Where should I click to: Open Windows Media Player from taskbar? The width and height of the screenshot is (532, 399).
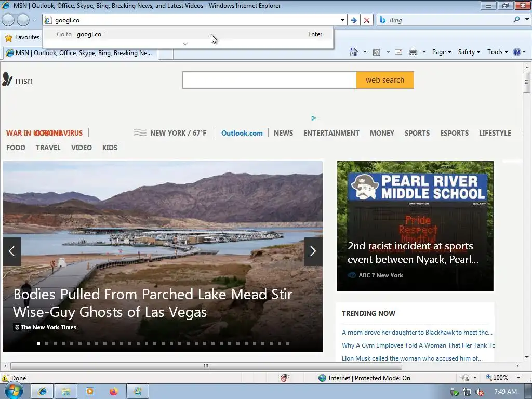pos(90,392)
